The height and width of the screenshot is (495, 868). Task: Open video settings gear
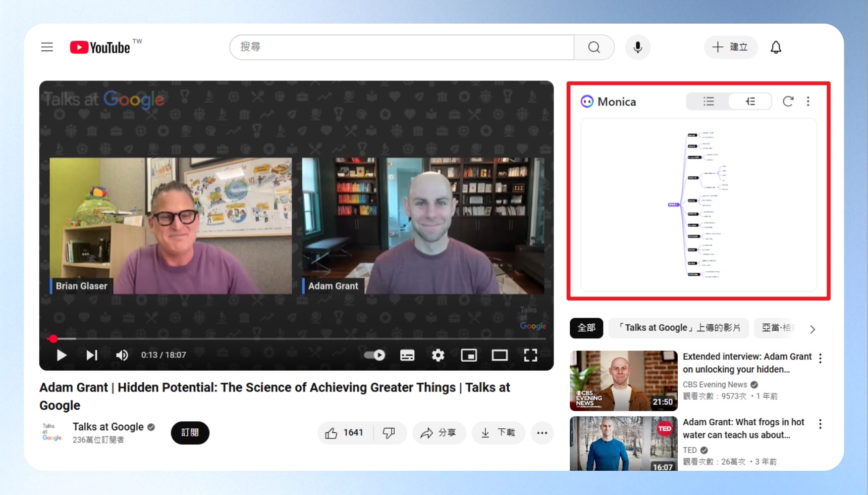tap(438, 355)
